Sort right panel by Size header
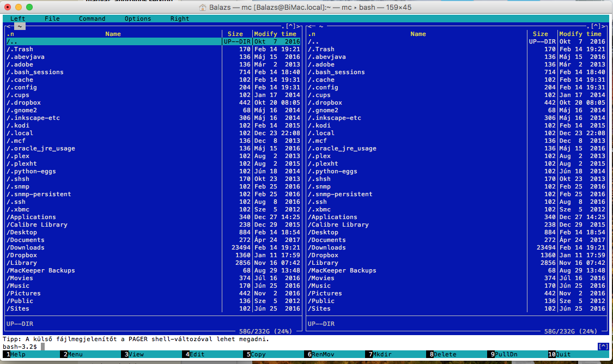The height and width of the screenshot is (364, 613). click(x=541, y=34)
